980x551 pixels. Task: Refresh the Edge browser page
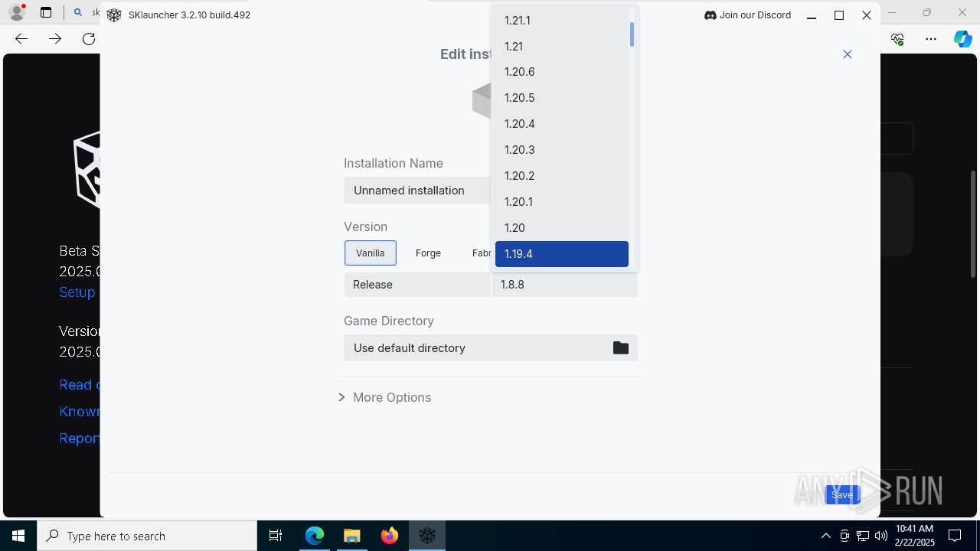point(89,39)
